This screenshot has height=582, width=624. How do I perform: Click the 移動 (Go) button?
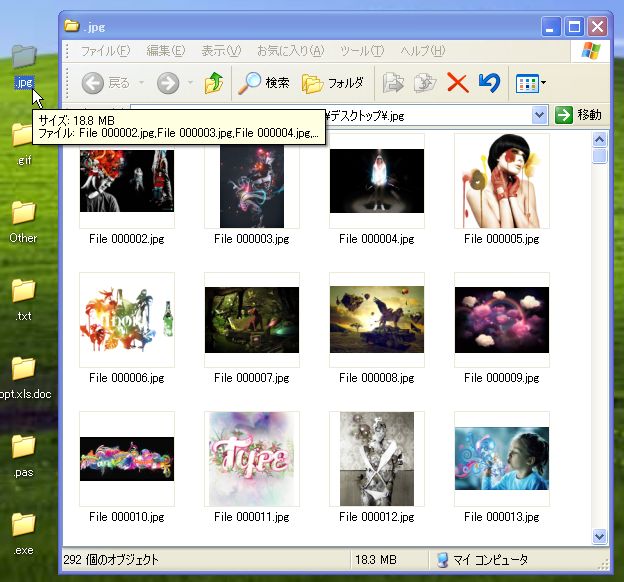[x=578, y=115]
